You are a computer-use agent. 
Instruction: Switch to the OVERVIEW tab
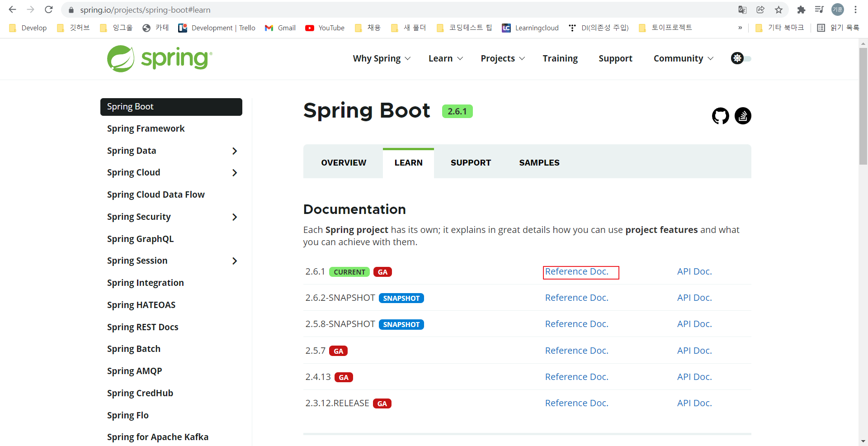coord(344,163)
